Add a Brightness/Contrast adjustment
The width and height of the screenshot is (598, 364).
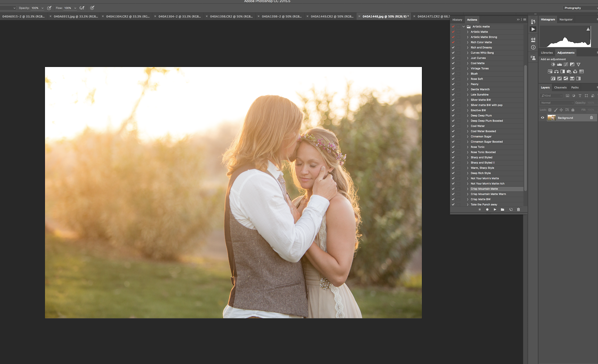[x=553, y=64]
